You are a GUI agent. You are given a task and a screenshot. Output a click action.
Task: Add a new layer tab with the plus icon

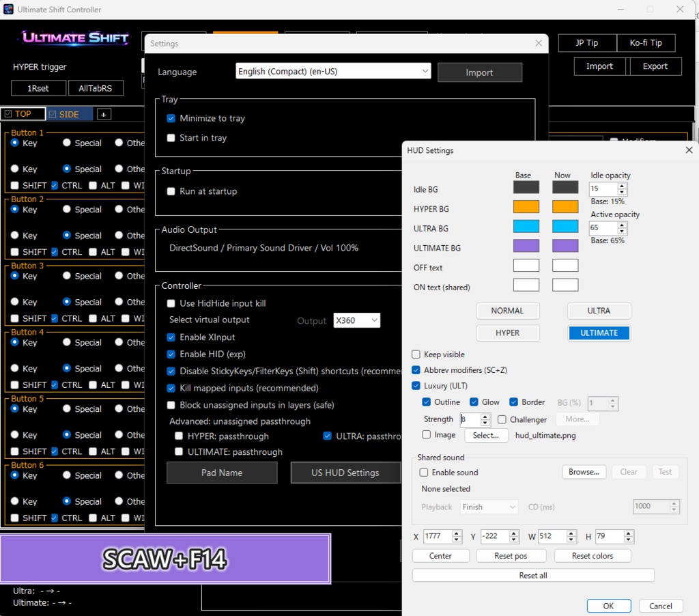coord(104,114)
